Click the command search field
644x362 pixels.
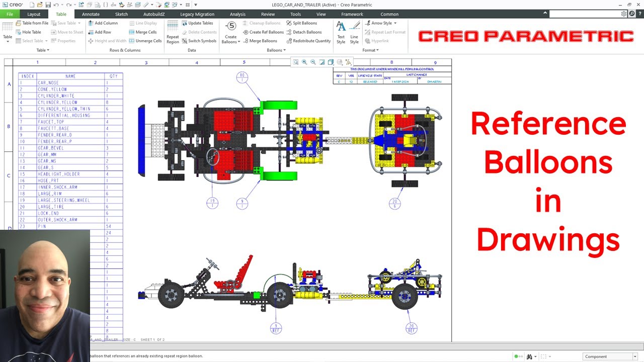[x=585, y=14]
